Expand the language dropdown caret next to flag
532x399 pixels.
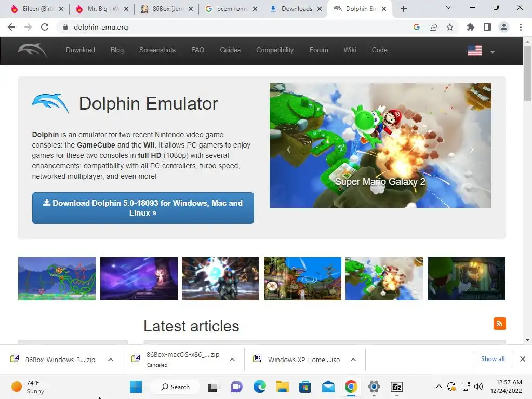tap(493, 52)
